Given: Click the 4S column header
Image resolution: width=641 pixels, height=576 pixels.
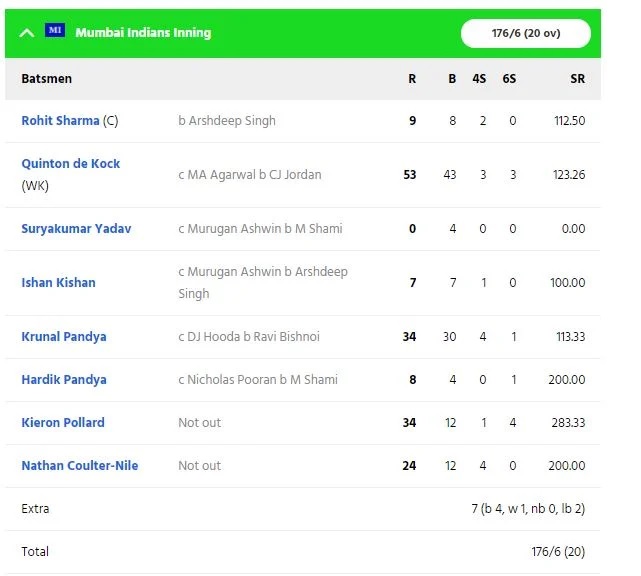Looking at the screenshot, I should click(x=482, y=78).
